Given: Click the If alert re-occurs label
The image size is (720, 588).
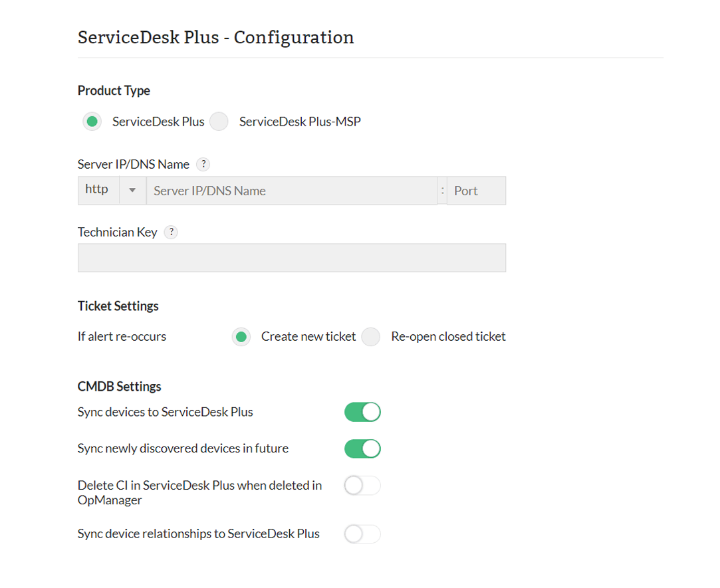Looking at the screenshot, I should [x=122, y=336].
